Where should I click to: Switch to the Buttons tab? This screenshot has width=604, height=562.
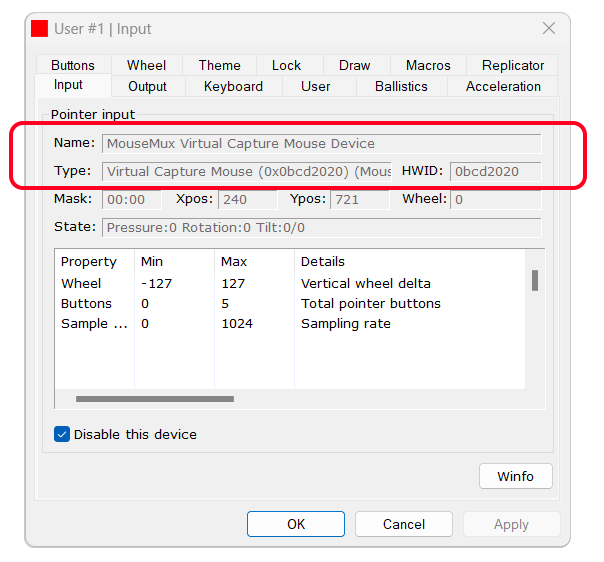(x=73, y=65)
